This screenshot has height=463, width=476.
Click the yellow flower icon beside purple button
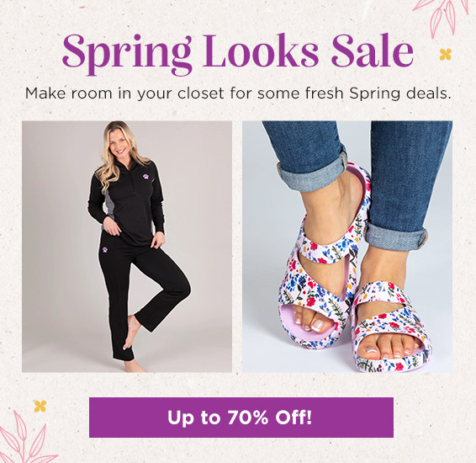[40, 407]
